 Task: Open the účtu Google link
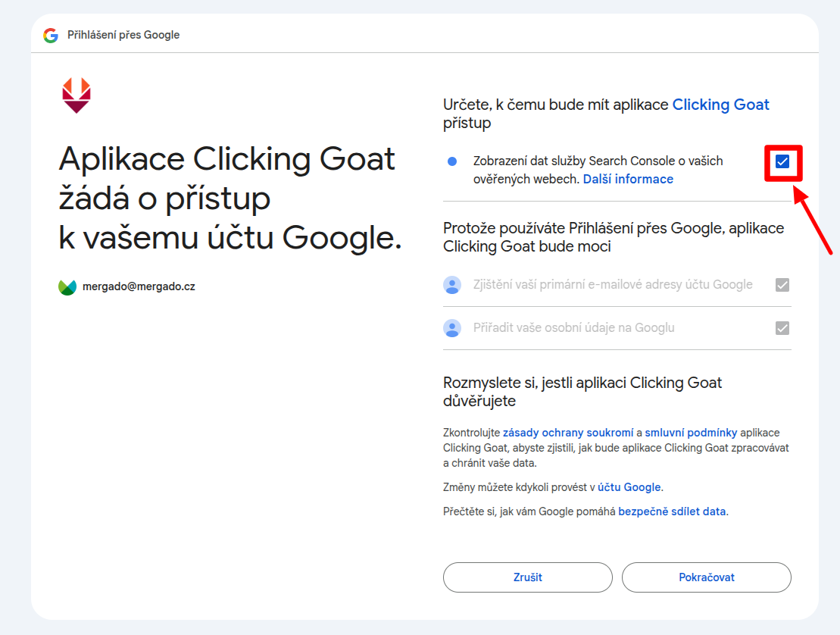click(629, 487)
